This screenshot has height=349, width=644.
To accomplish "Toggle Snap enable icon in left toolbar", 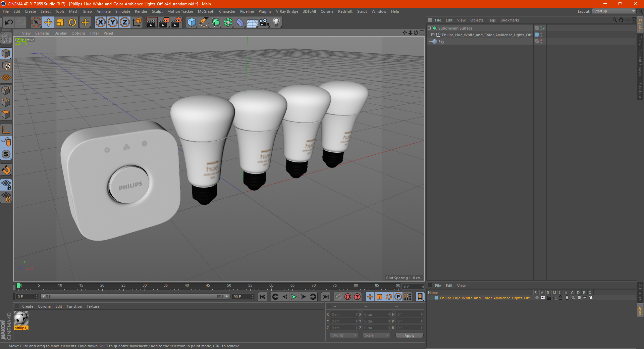I will coord(6,154).
